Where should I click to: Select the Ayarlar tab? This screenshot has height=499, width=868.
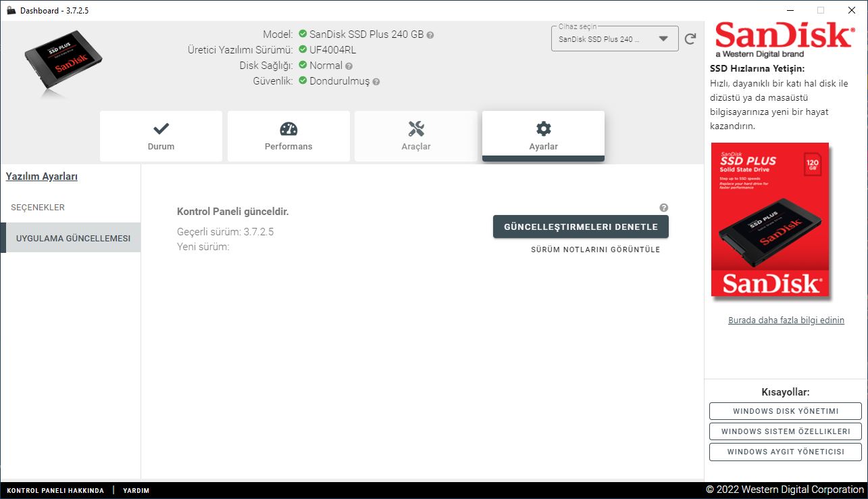click(543, 136)
